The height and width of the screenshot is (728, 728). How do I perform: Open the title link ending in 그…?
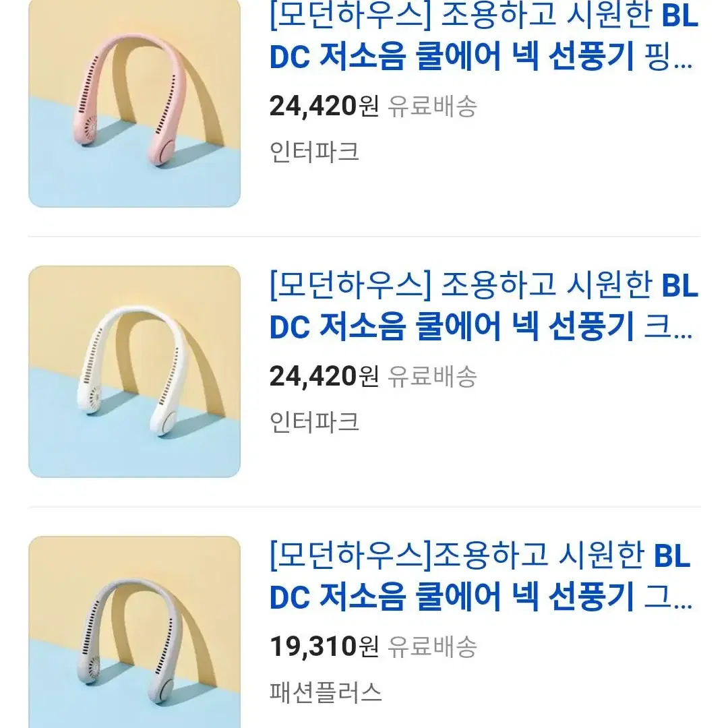coord(481,576)
